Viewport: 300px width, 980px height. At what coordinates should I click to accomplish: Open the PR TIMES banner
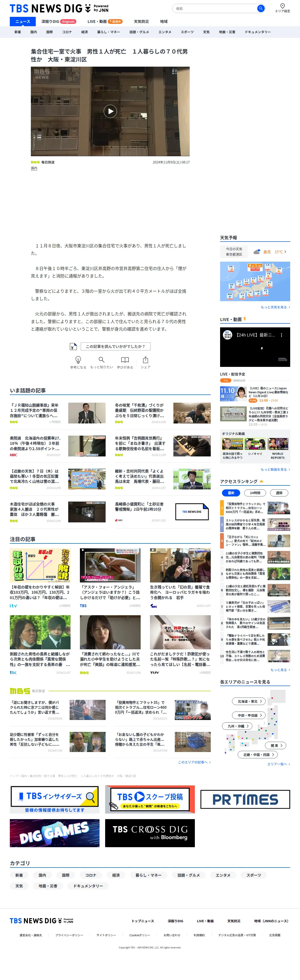pyautogui.click(x=245, y=799)
